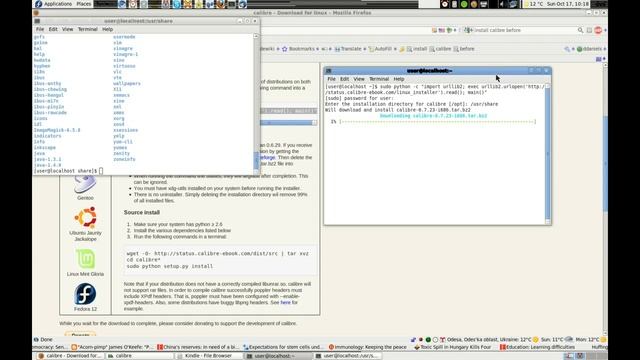The width and height of the screenshot is (640, 360).
Task: Click the window menu icon of the user@localhost:~ terminal
Action: (329, 71)
